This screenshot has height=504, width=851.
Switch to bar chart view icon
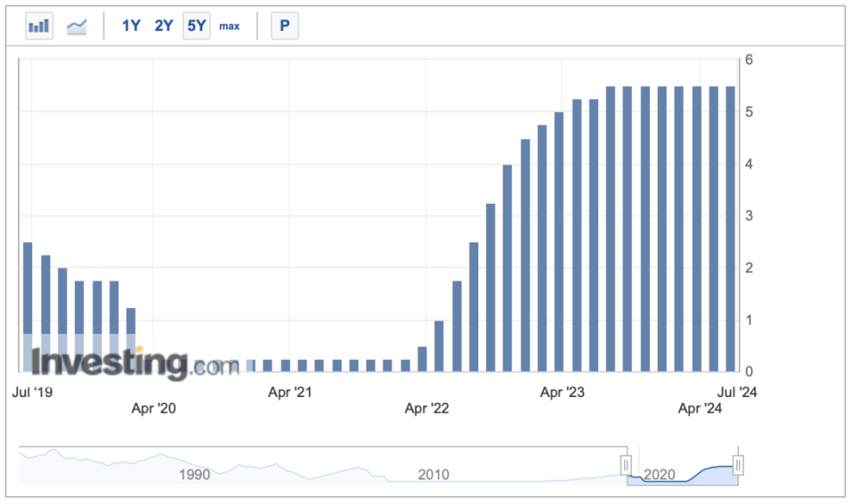[x=39, y=26]
